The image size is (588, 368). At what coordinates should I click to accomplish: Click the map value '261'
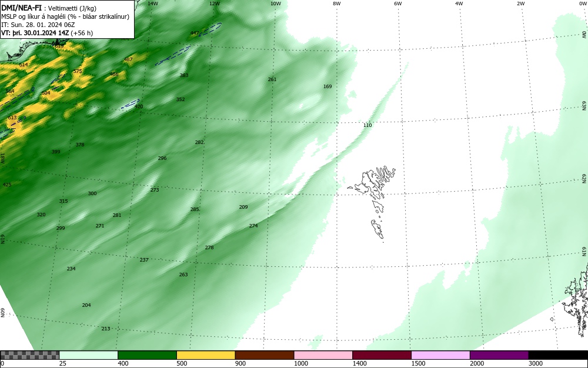272,79
